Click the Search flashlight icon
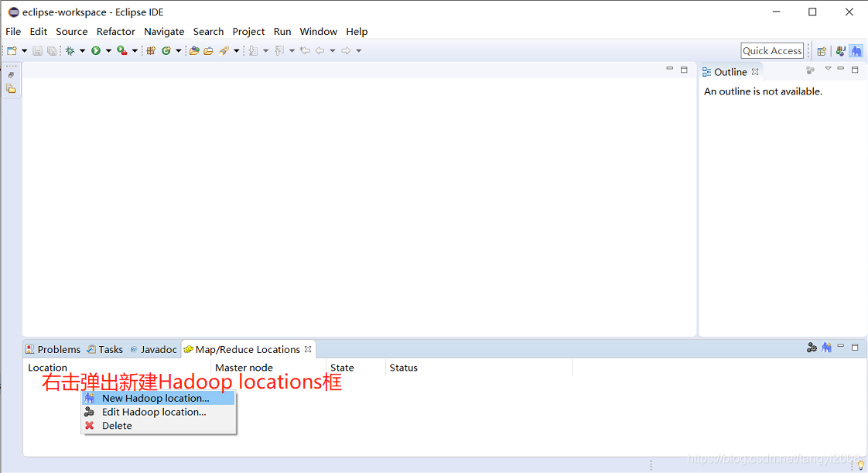This screenshot has width=868, height=473. tap(224, 51)
